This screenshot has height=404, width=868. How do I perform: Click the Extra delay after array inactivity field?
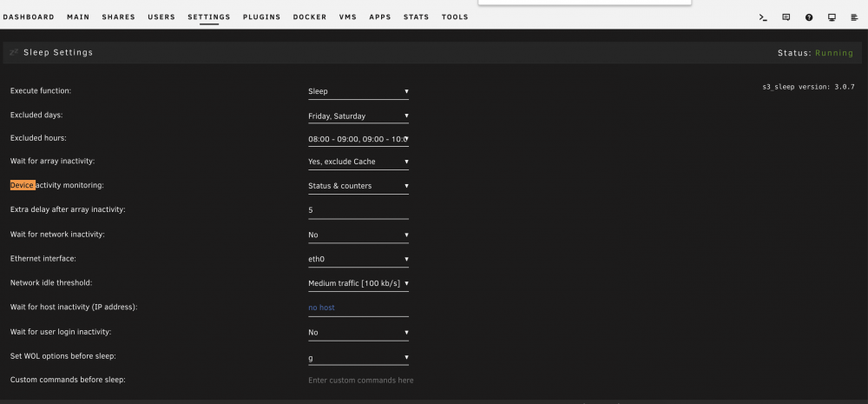pyautogui.click(x=358, y=210)
